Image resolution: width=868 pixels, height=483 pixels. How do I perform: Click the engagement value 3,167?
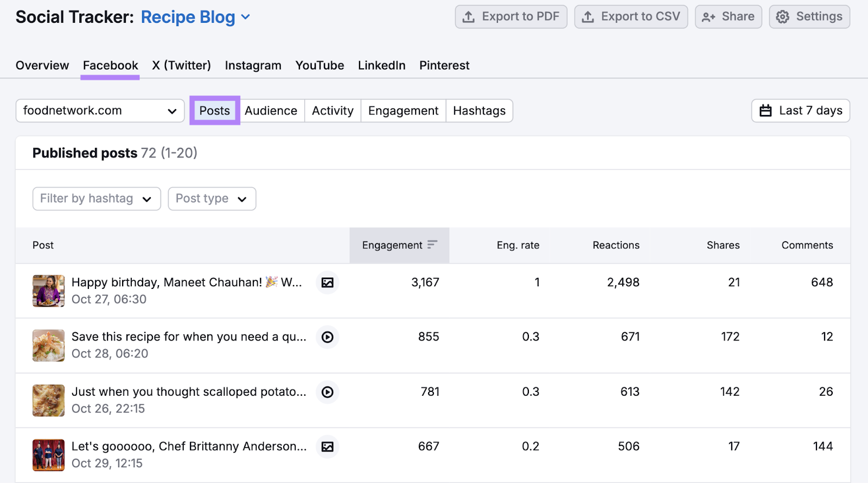pos(425,282)
